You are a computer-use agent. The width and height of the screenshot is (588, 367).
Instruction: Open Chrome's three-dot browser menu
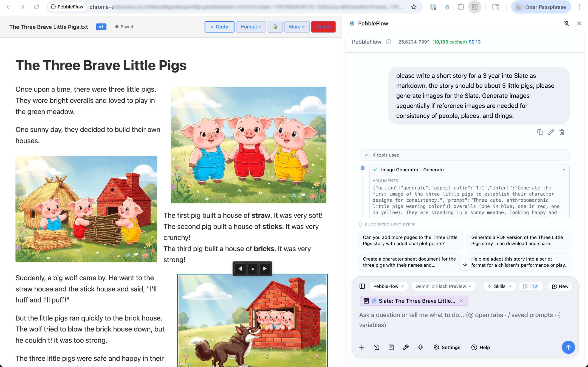coord(580,7)
